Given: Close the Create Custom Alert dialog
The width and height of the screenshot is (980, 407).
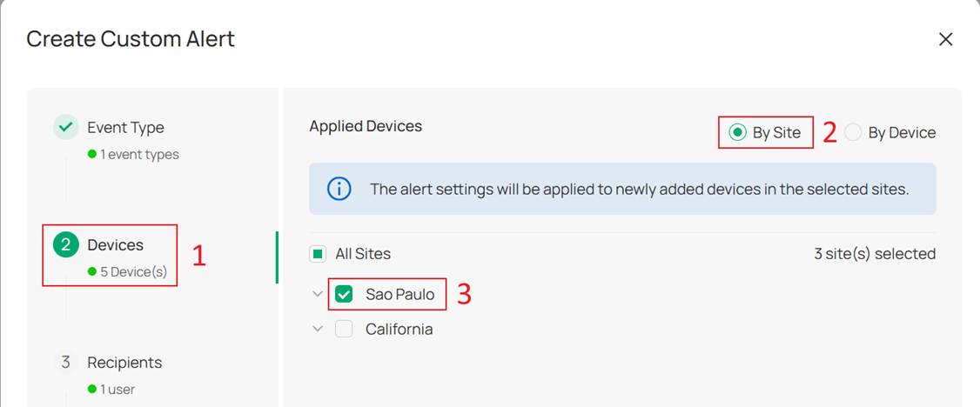Looking at the screenshot, I should click(x=946, y=39).
